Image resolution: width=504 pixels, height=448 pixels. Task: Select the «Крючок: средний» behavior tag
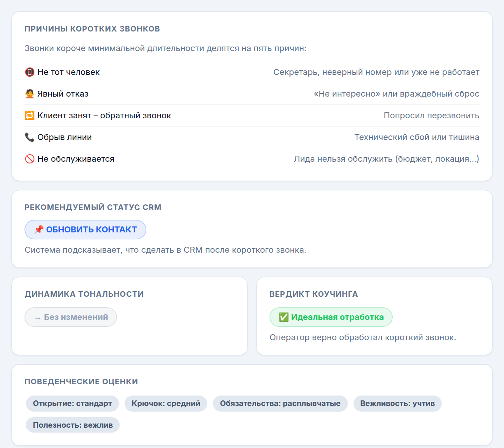[166, 404]
